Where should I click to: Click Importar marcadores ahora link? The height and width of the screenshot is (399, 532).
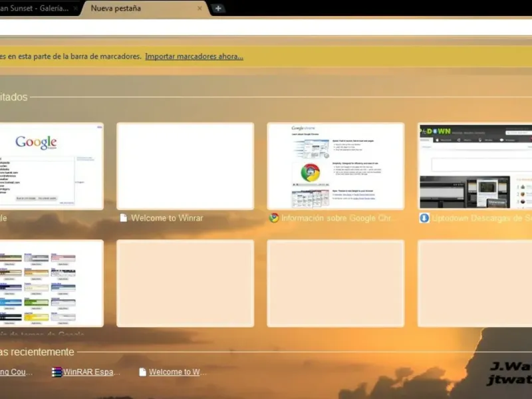194,57
